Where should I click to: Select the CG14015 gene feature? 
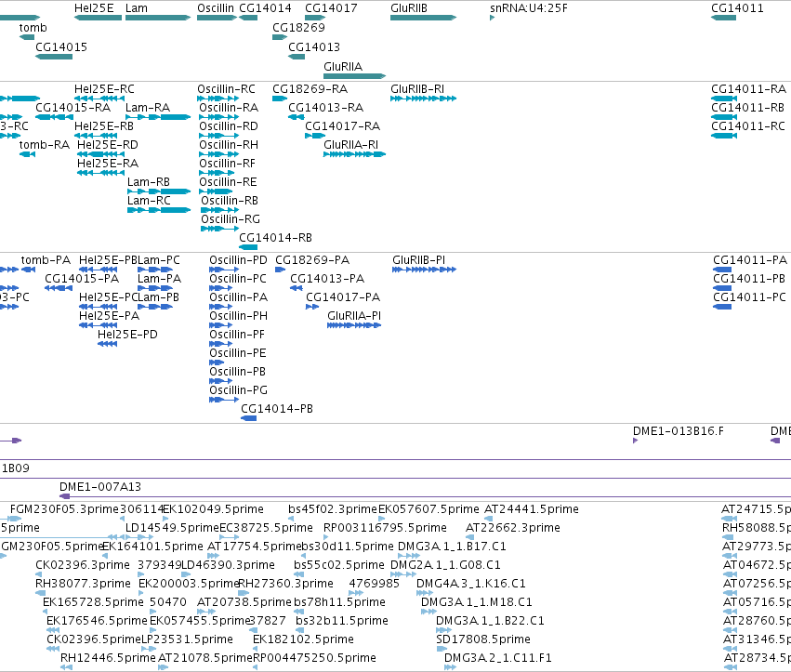click(54, 57)
